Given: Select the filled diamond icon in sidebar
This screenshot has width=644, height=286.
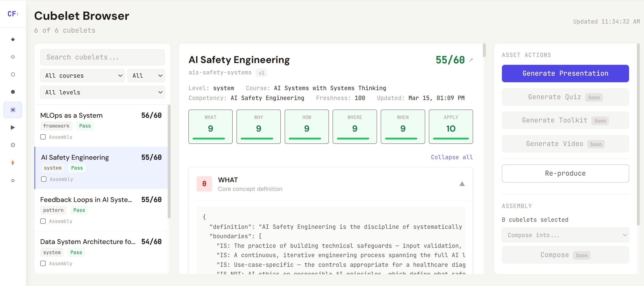Looking at the screenshot, I should point(13,39).
